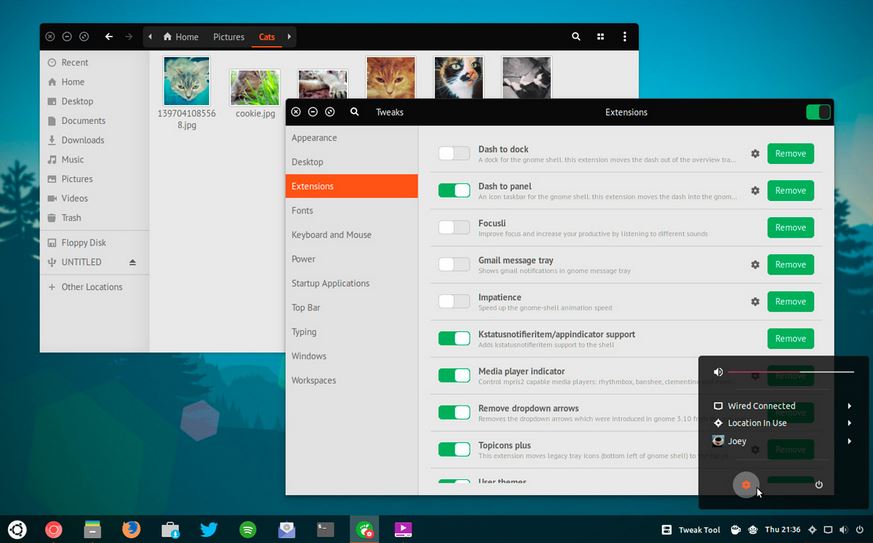The image size is (873, 543).
Task: Open search in the Tweaks window
Action: (355, 112)
